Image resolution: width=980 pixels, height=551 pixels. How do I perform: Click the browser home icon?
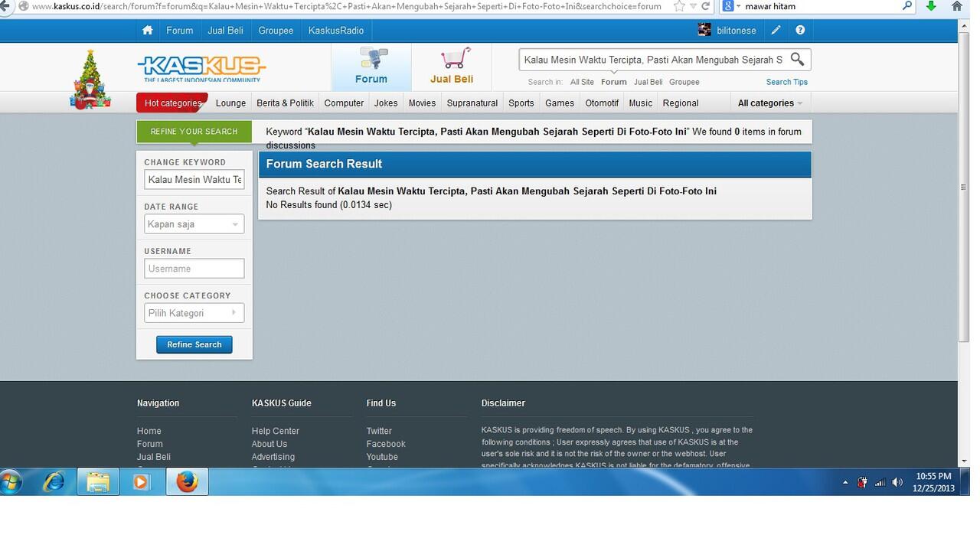point(957,6)
